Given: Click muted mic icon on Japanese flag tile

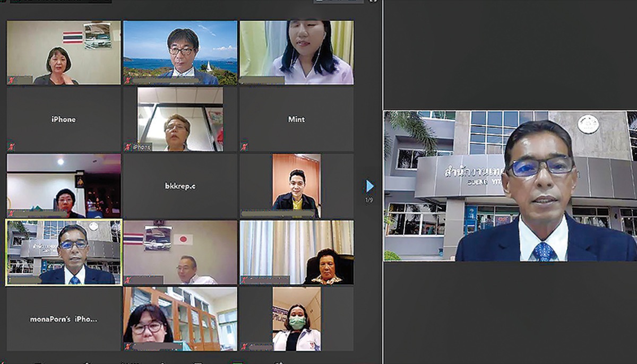Looking at the screenshot, I should [x=127, y=280].
